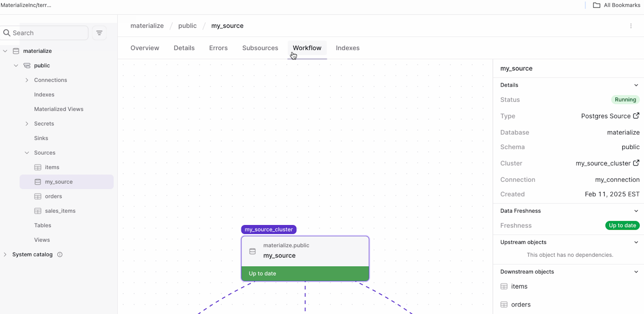This screenshot has height=314, width=644.
Task: Click the All Bookmarks folder icon
Action: (x=596, y=5)
